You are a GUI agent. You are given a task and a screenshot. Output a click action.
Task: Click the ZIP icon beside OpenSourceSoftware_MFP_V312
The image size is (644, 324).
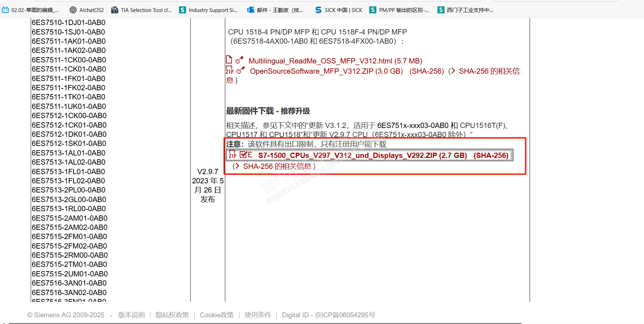click(x=229, y=70)
